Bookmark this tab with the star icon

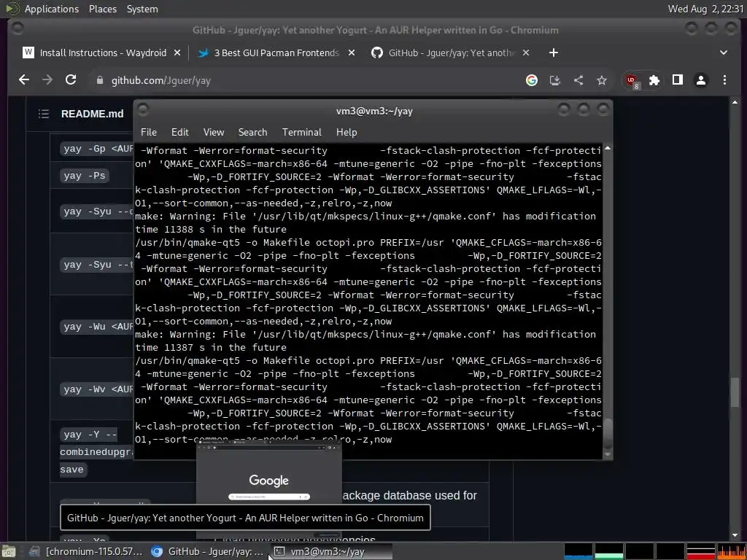(602, 80)
